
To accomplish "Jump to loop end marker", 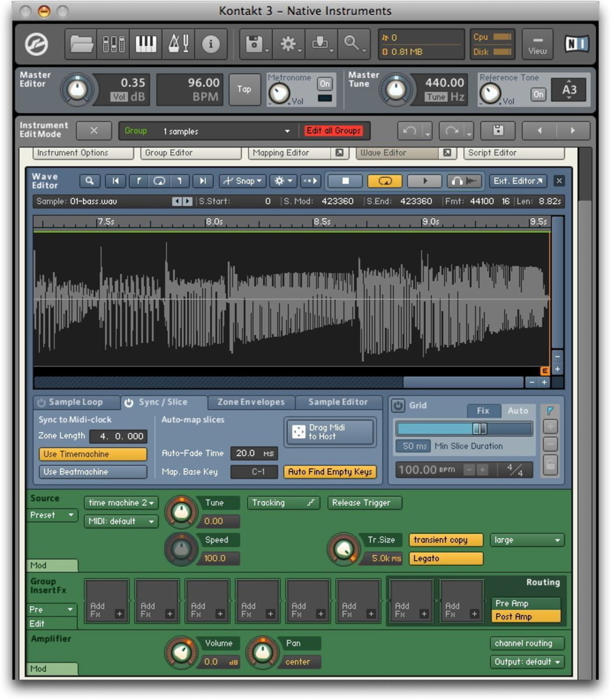I will (180, 181).
